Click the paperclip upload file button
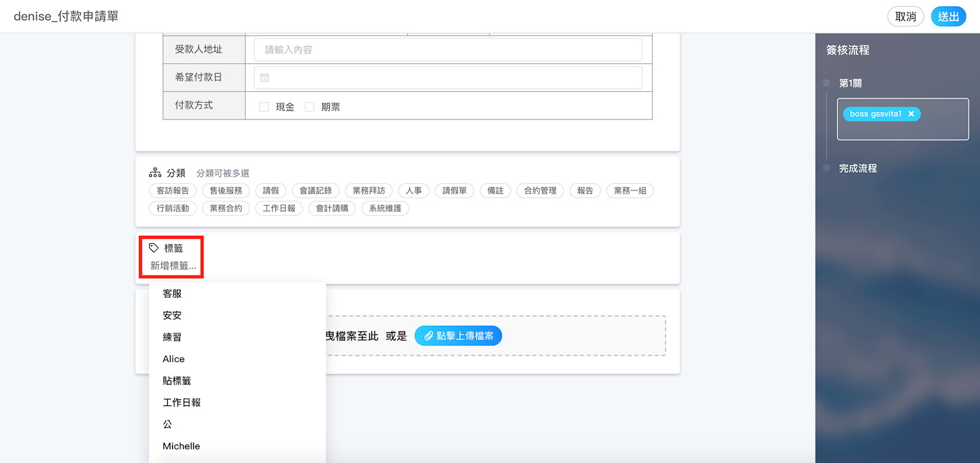The image size is (980, 463). [458, 336]
